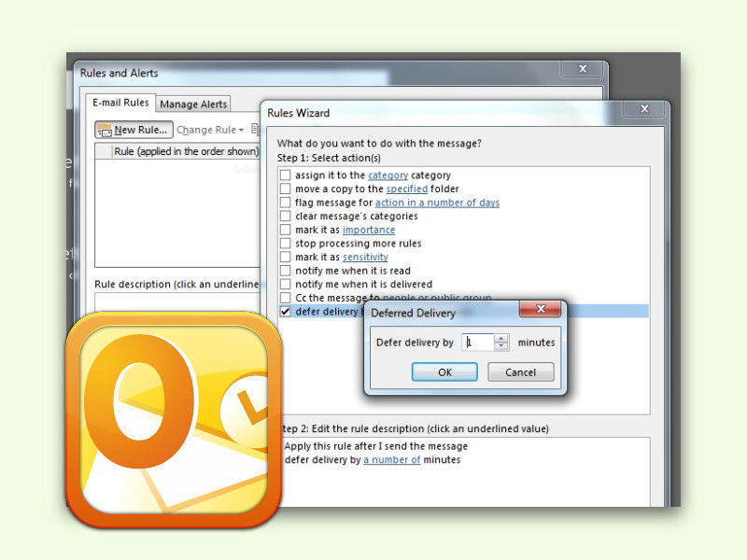Close the Rules Wizard dialog
Screen dimensions: 747x560
[x=644, y=109]
